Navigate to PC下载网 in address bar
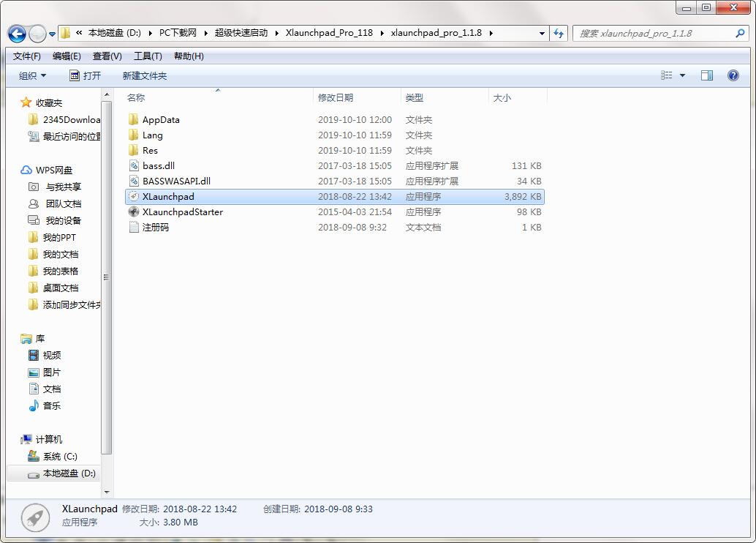The image size is (756, 543). [x=178, y=33]
